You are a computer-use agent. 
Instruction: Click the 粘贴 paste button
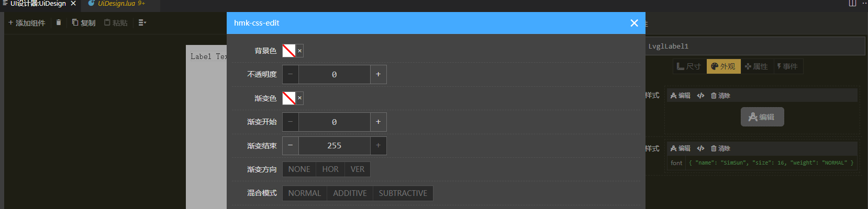coord(116,22)
